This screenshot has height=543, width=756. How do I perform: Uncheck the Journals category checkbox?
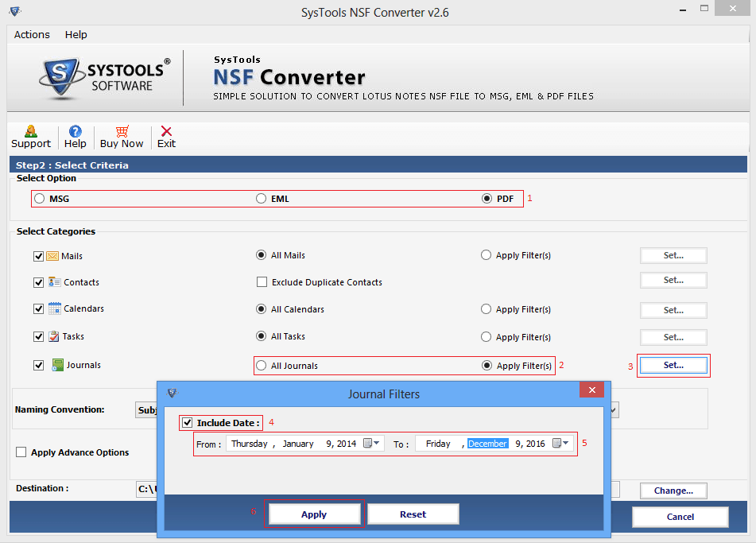pos(39,366)
